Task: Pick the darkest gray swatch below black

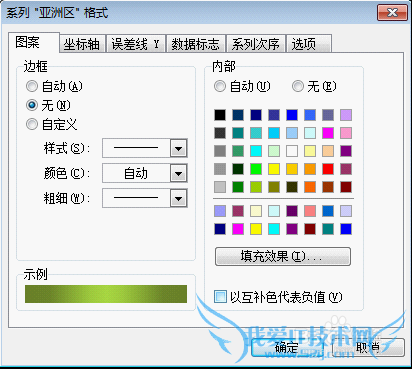Action: click(x=220, y=133)
